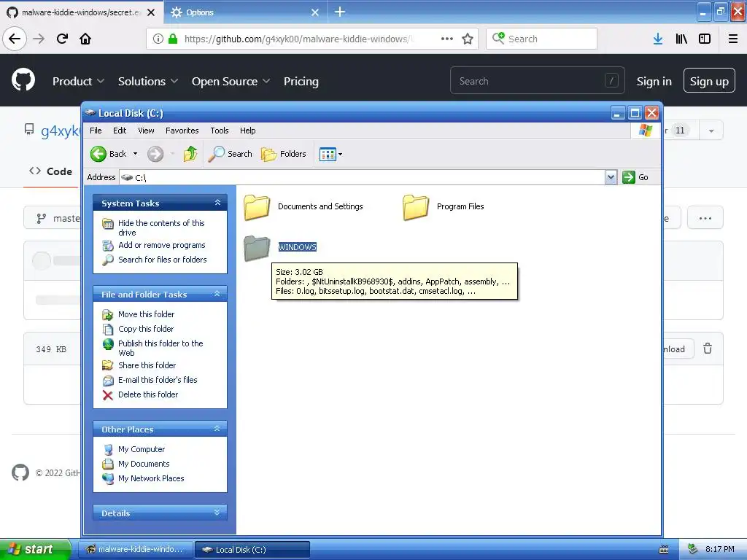The height and width of the screenshot is (560, 747).
Task: Open My Computer in Other Places
Action: pyautogui.click(x=142, y=449)
